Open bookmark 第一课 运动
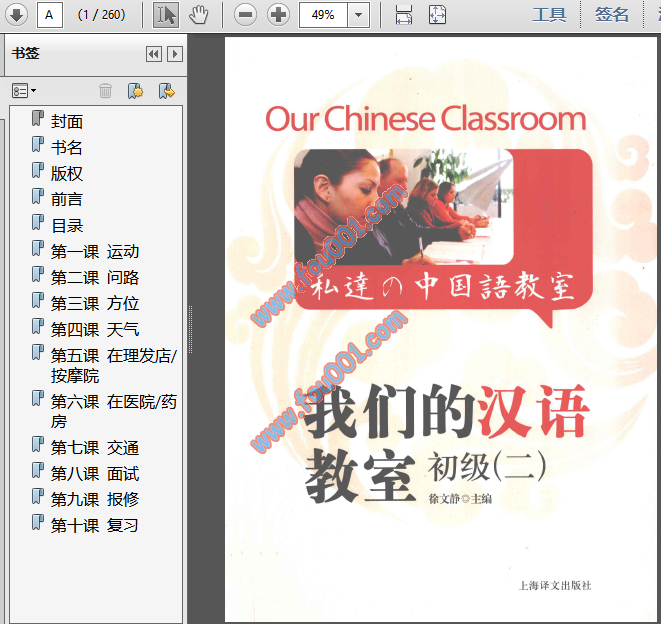Screen dimensions: 661x624 pyautogui.click(x=95, y=252)
